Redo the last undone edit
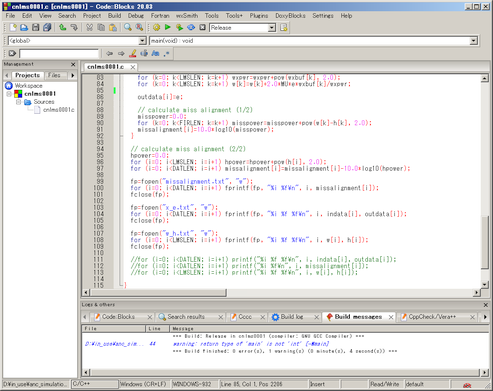 click(74, 28)
